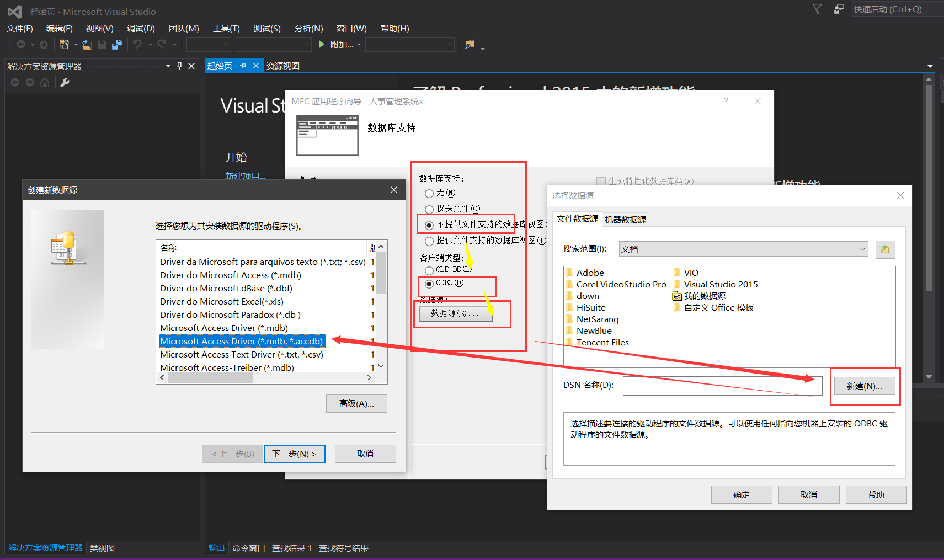The height and width of the screenshot is (560, 944).
Task: Click the Solution Explorer properties wrench icon
Action: click(65, 82)
